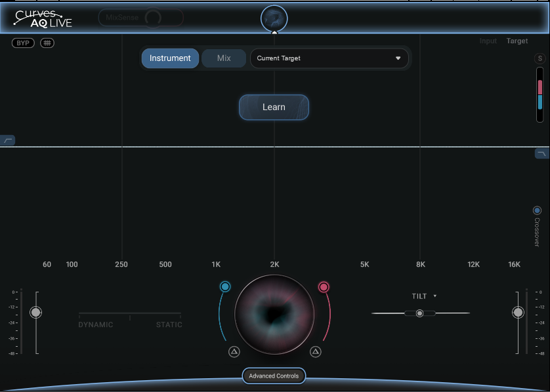This screenshot has height=392, width=550.
Task: Select the low-cut filter icon on left edge
Action: 9,140
